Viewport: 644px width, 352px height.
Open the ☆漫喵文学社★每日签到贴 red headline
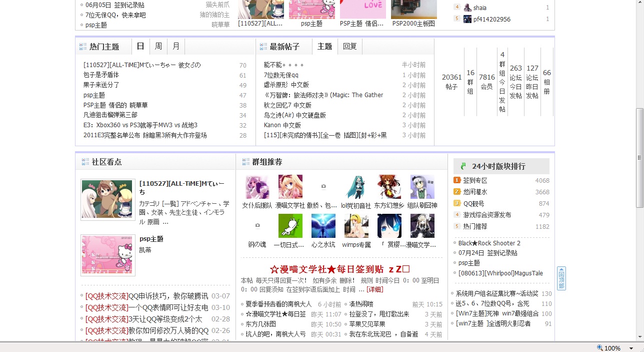pyautogui.click(x=340, y=269)
